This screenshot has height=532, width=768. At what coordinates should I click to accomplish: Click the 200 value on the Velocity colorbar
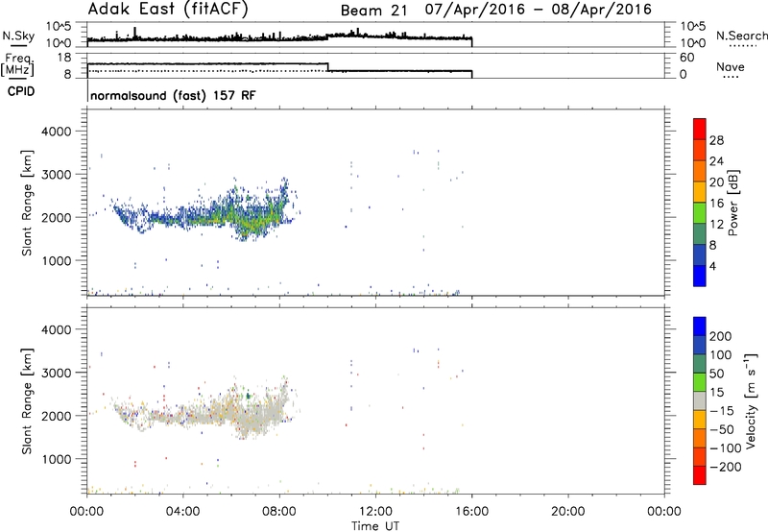[721, 336]
